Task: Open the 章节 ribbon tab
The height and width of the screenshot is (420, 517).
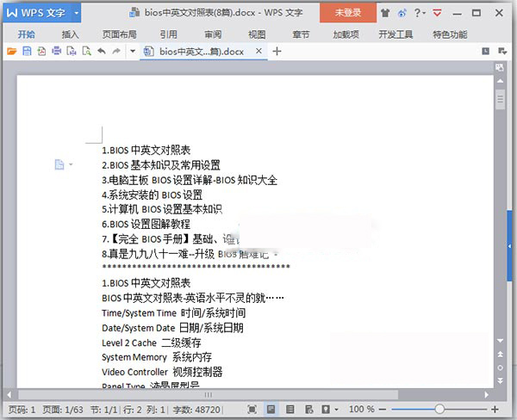Action: (301, 34)
